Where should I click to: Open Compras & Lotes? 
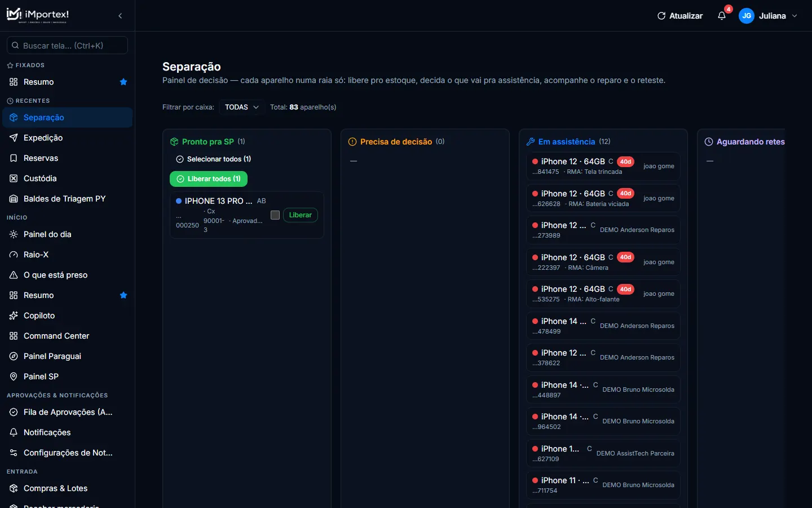(68, 488)
